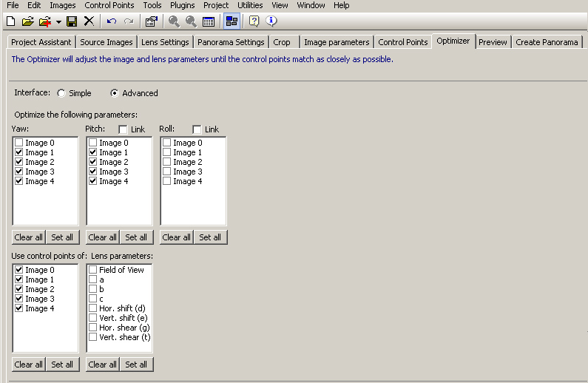Enable Field of View lens parameter
Image resolution: width=588 pixels, height=383 pixels.
[92, 270]
